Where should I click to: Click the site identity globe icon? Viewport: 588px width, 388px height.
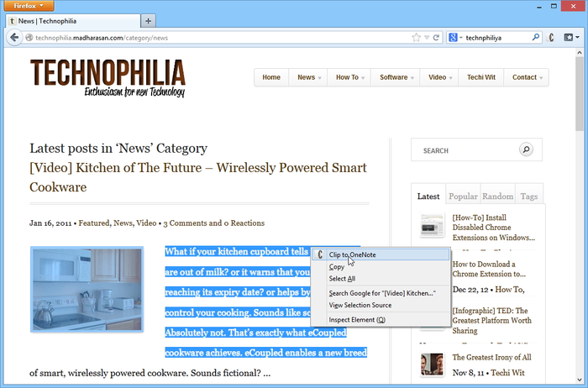29,38
